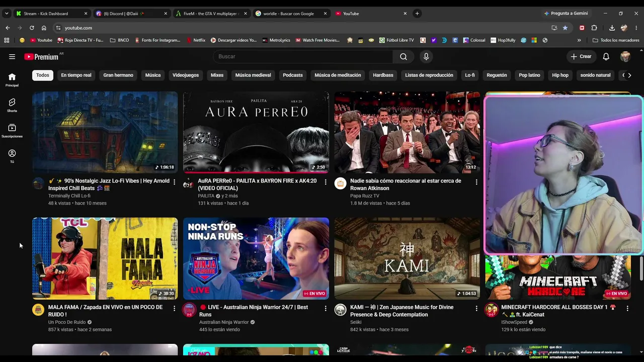Play the Rowan Atkinson Oscars thumbnail
644x362 pixels.
(x=407, y=132)
